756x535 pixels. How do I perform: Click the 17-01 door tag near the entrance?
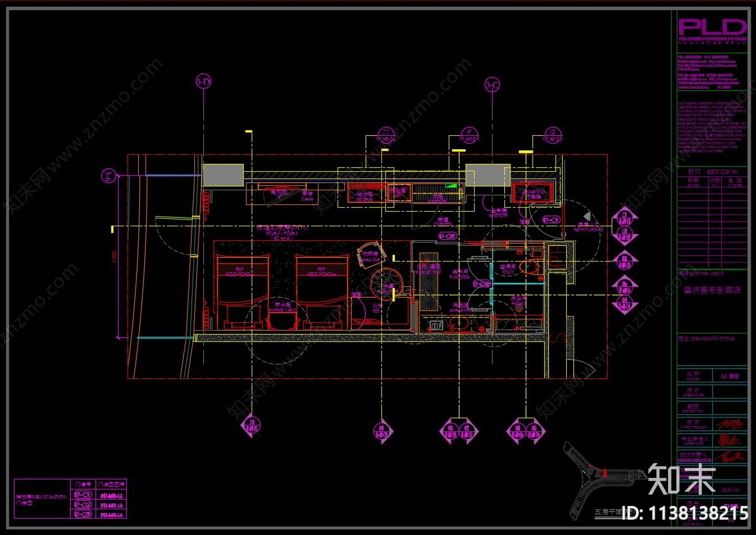click(551, 221)
